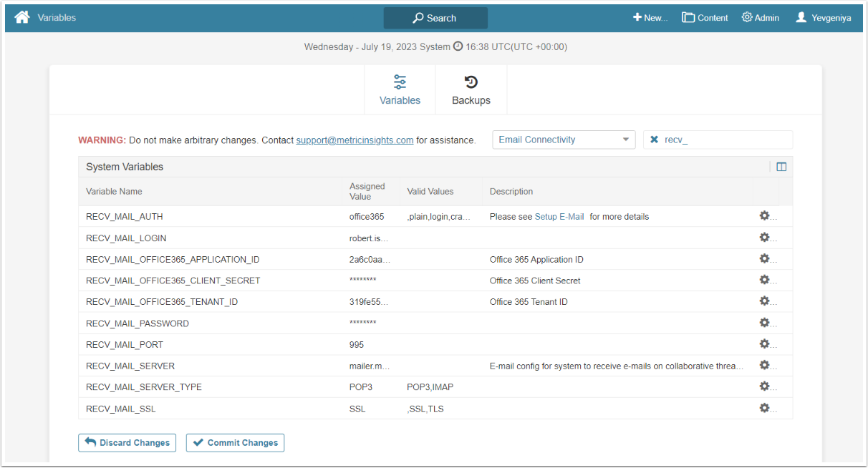The image size is (868, 468).
Task: Expand the Email Connectivity category dropdown
Action: point(564,140)
